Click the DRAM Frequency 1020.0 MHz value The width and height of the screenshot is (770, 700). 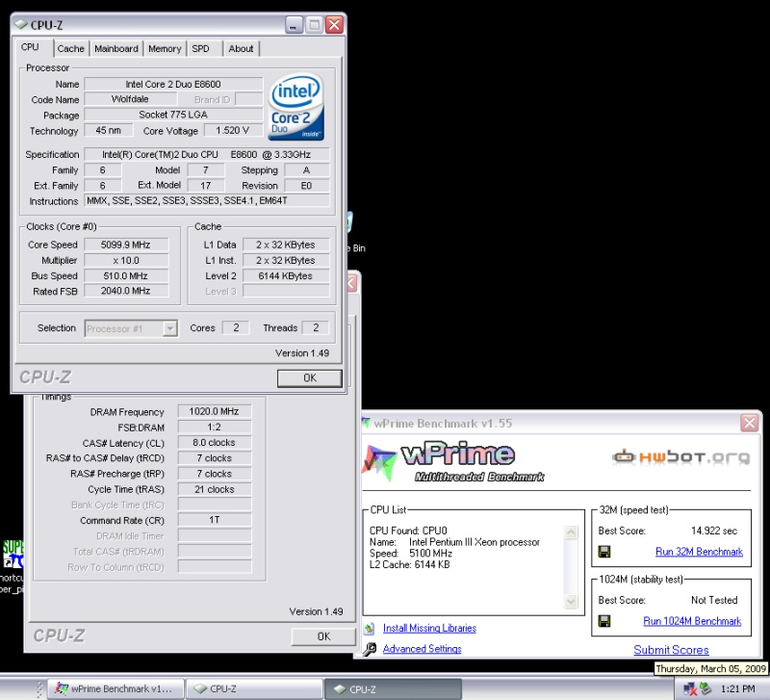[x=214, y=411]
